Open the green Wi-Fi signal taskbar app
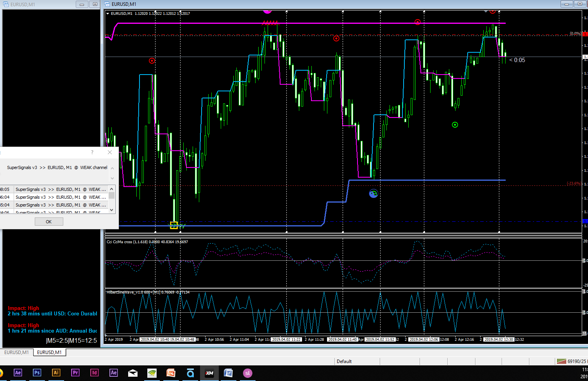This screenshot has width=588, height=381. point(152,373)
